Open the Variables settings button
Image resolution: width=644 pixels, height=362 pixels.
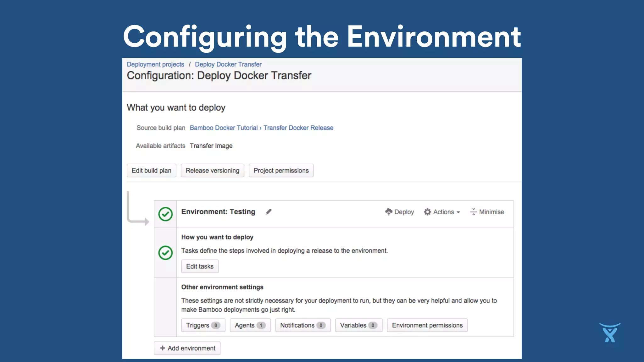tap(359, 326)
